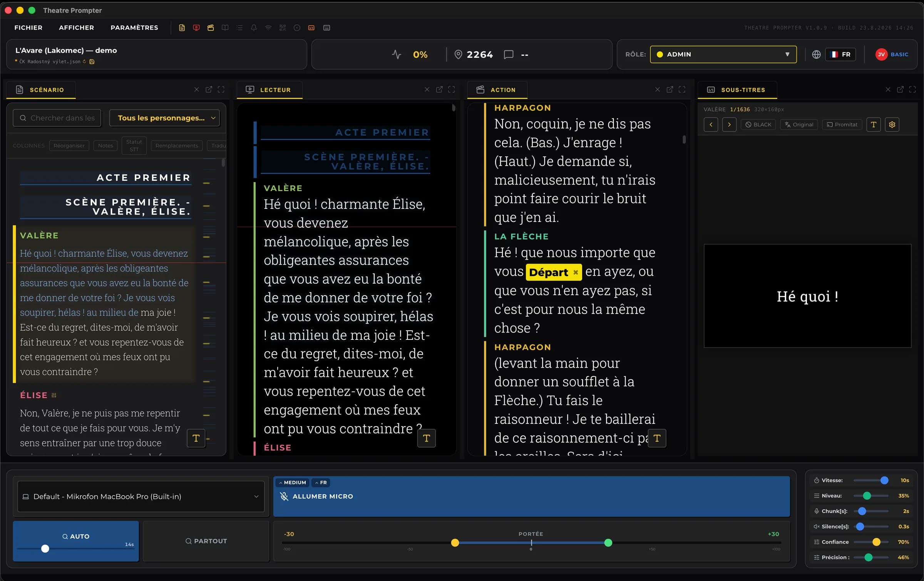Select the LECTEUR tab

pos(269,89)
